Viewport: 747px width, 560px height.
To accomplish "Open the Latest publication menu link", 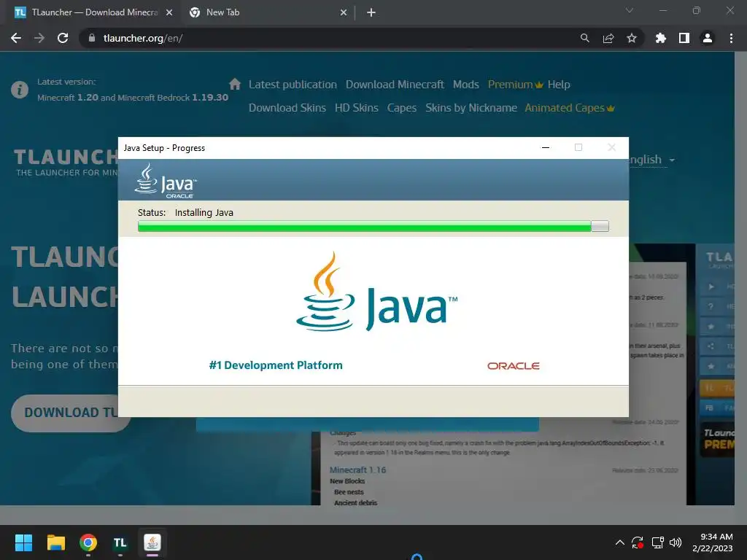I will pos(293,85).
